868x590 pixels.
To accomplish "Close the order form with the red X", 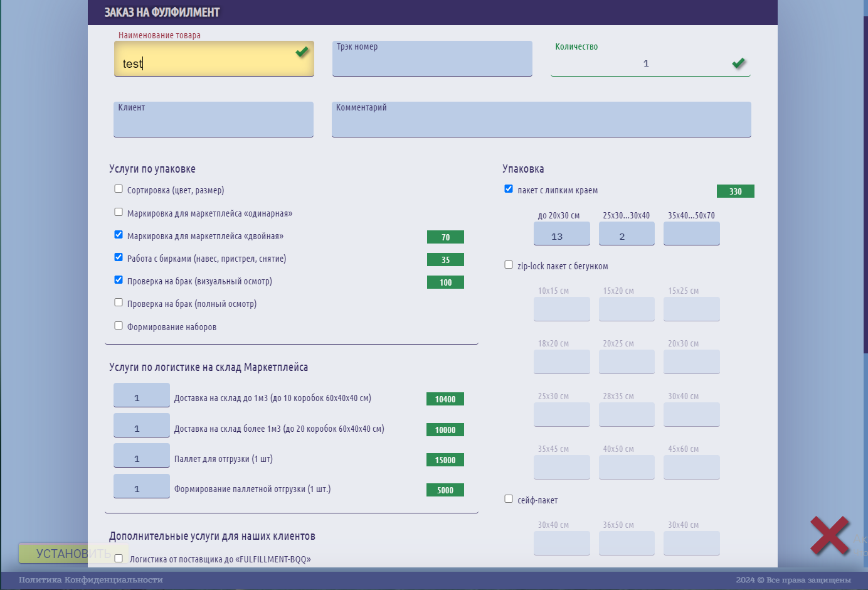I will [x=830, y=535].
